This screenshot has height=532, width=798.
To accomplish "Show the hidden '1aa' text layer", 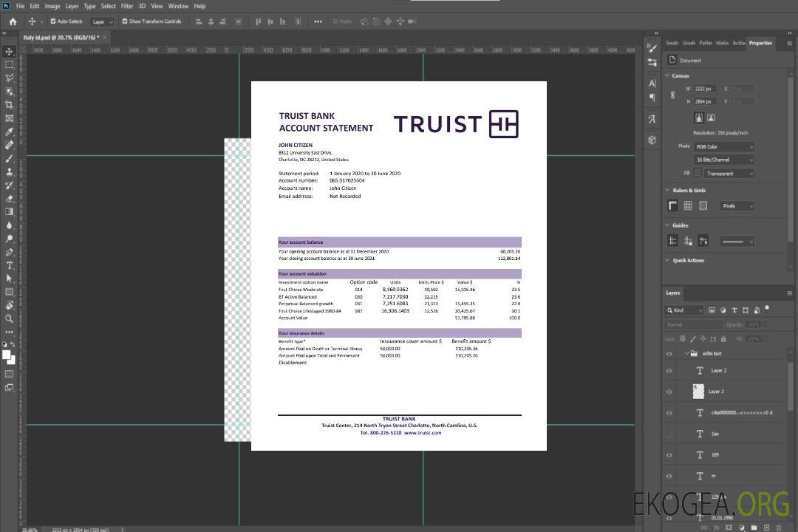I will (669, 434).
